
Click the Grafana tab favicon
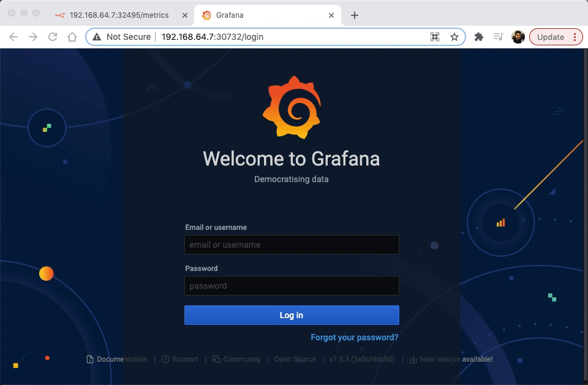(206, 15)
